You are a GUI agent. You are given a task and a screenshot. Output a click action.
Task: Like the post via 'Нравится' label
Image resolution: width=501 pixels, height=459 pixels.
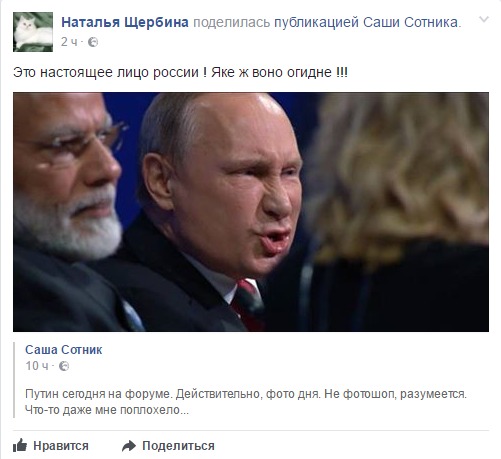click(61, 446)
